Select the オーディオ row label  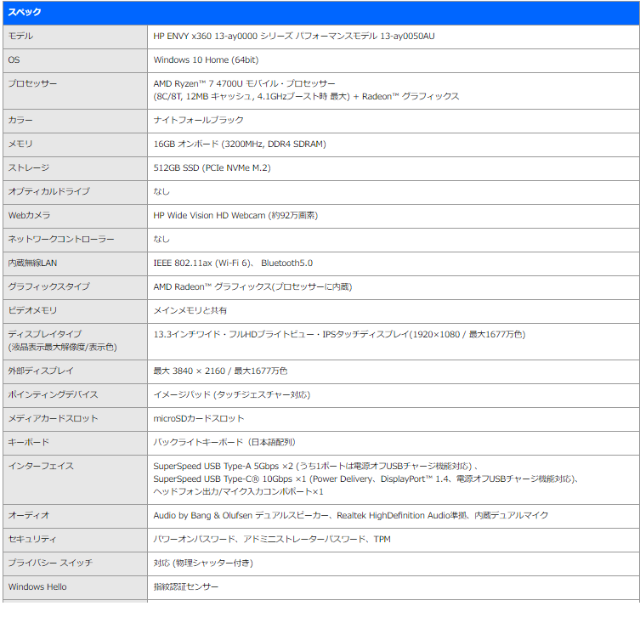[29, 516]
